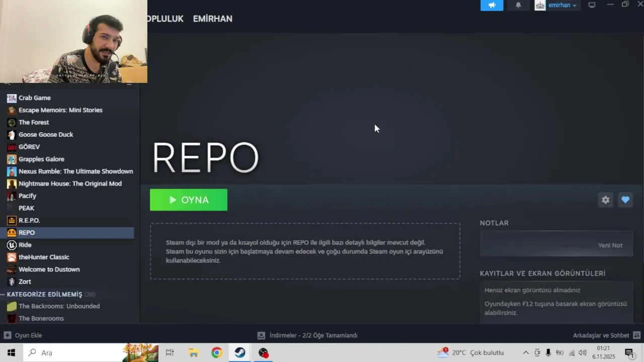Click the Crab Game icon thumbnail

12,98
